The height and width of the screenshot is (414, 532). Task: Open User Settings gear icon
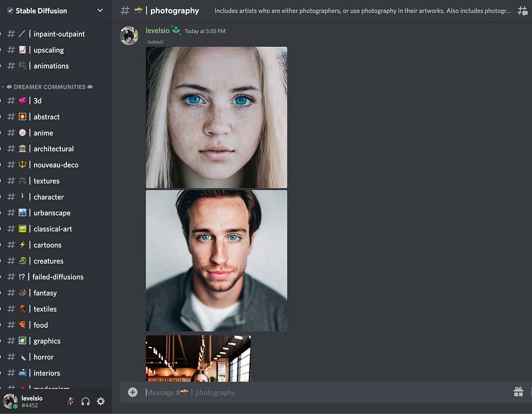(x=101, y=402)
